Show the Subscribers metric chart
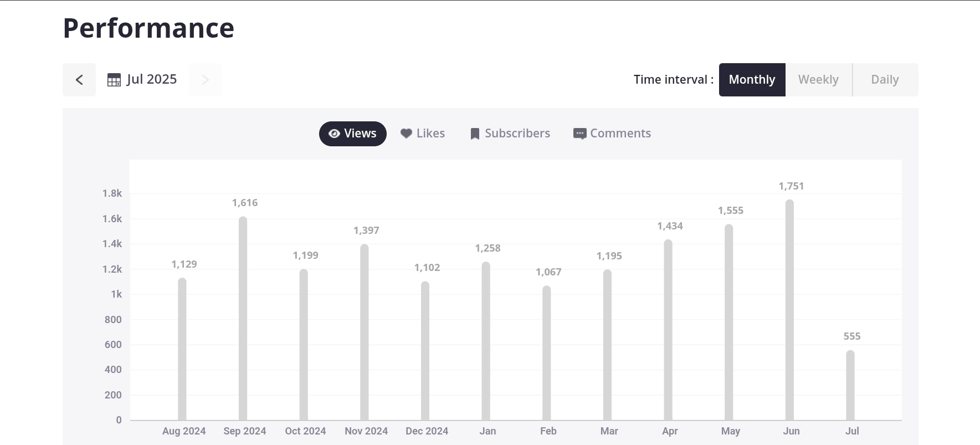 click(517, 134)
